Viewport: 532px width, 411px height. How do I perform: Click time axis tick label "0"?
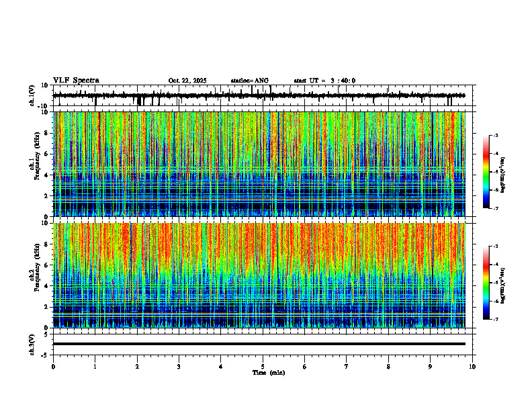coord(53,367)
